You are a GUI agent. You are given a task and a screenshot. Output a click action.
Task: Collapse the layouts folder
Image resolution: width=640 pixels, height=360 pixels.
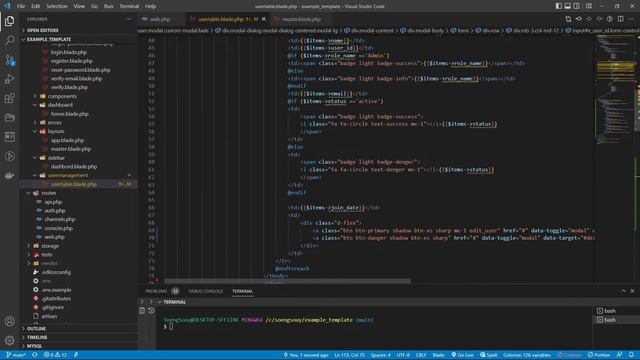coord(56,131)
